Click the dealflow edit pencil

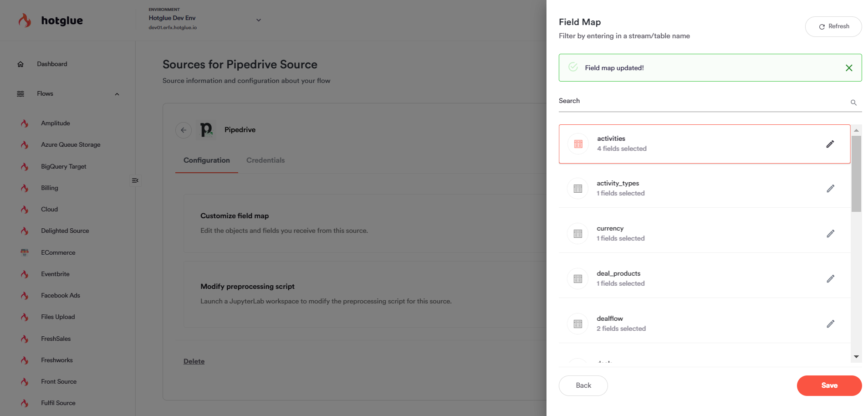point(830,324)
